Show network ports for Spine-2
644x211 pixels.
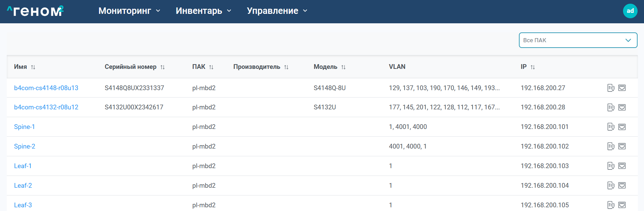622,146
